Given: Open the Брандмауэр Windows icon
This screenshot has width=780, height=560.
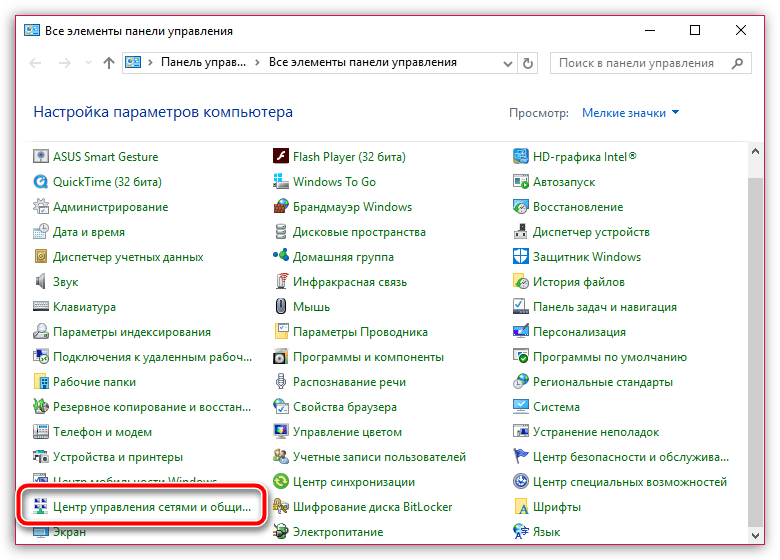Looking at the screenshot, I should click(x=281, y=206).
